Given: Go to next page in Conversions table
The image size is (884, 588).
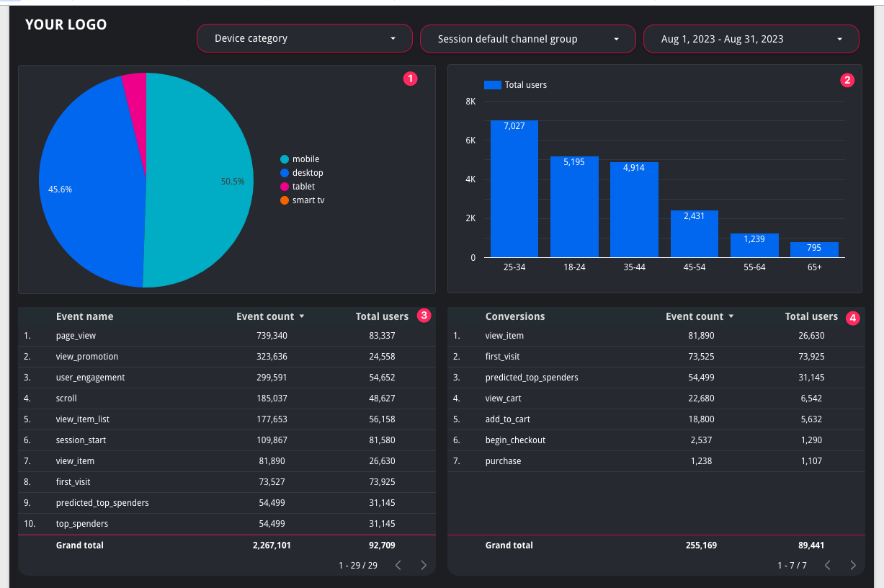Looking at the screenshot, I should [853, 565].
